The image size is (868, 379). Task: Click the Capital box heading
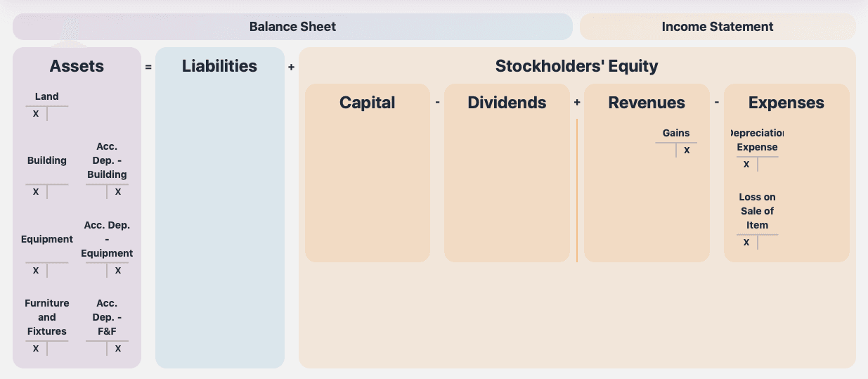pyautogui.click(x=367, y=103)
